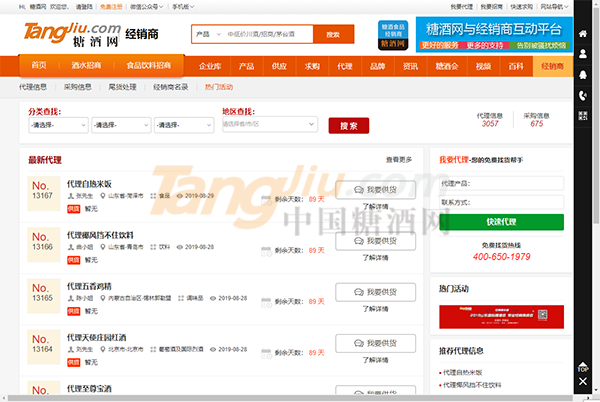The width and height of the screenshot is (600, 402).
Task: Open the 采购信息 count 675
Action: (536, 124)
